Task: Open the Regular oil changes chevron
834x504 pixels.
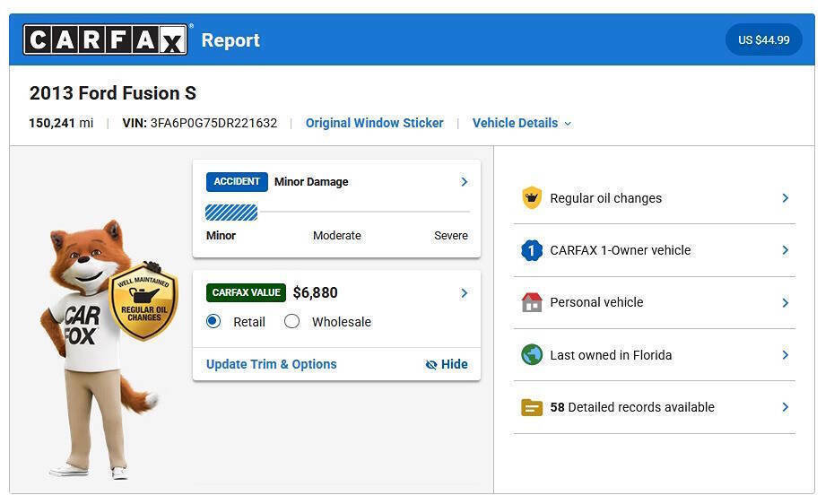Action: (785, 198)
